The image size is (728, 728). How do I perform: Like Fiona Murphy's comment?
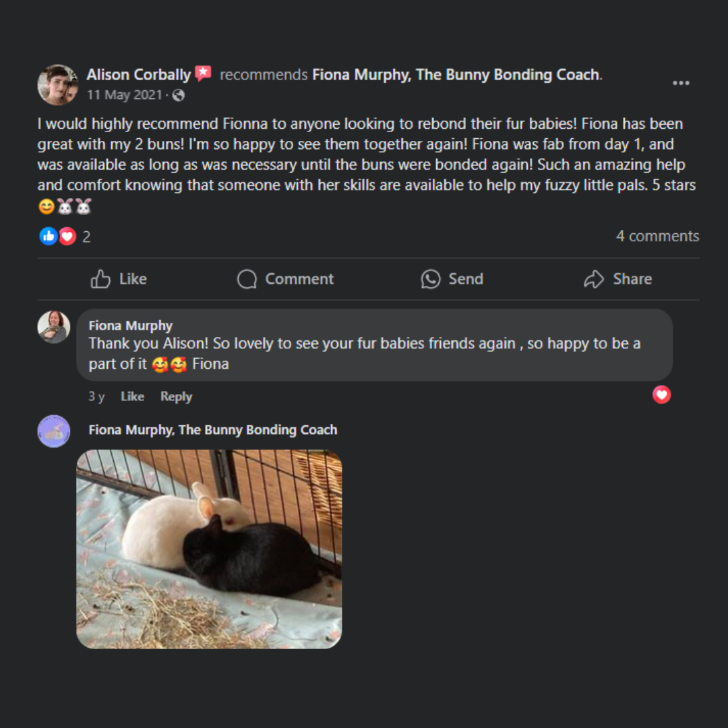point(132,396)
